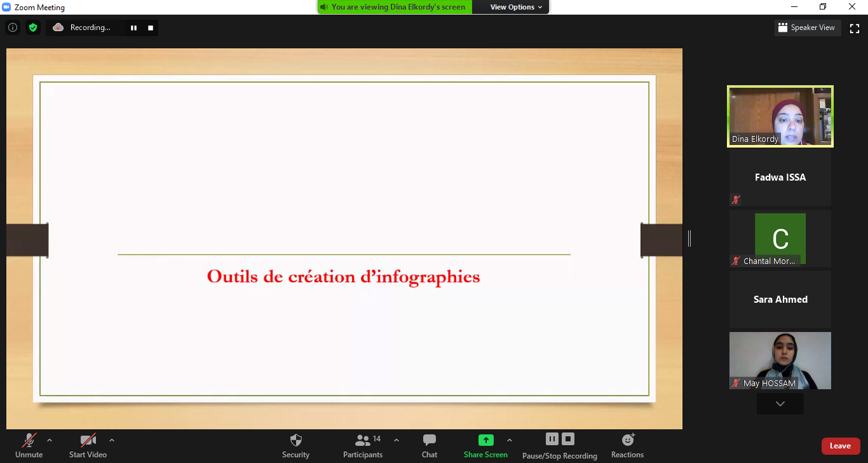Expand share screen options arrow
Viewport: 868px width, 463px height.
(510, 440)
